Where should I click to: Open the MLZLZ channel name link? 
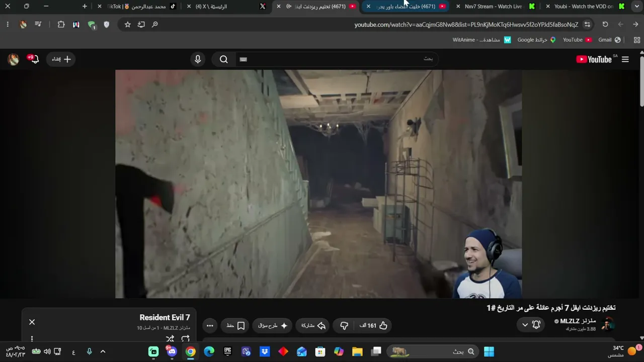pos(578,321)
